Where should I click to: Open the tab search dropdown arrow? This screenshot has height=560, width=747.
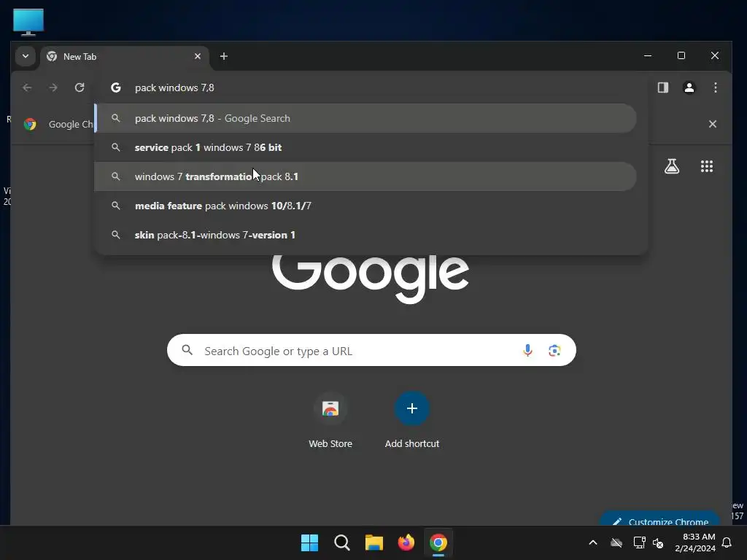(26, 56)
